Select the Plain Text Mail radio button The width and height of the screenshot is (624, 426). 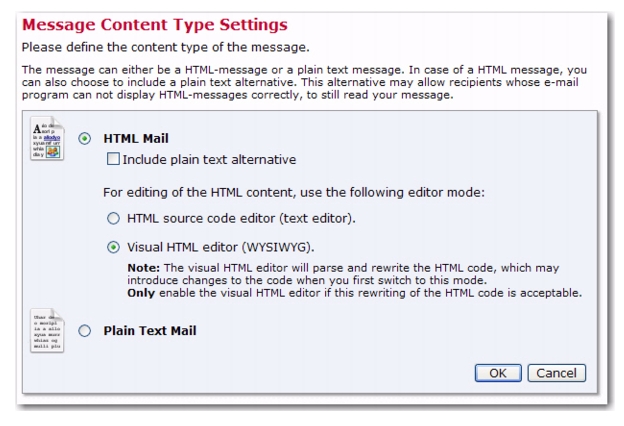pos(84,331)
